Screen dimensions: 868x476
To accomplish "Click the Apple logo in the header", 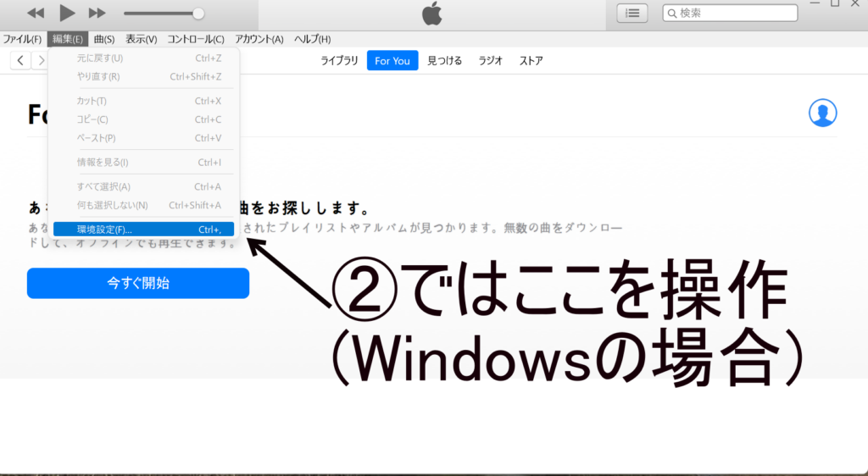I will tap(431, 14).
